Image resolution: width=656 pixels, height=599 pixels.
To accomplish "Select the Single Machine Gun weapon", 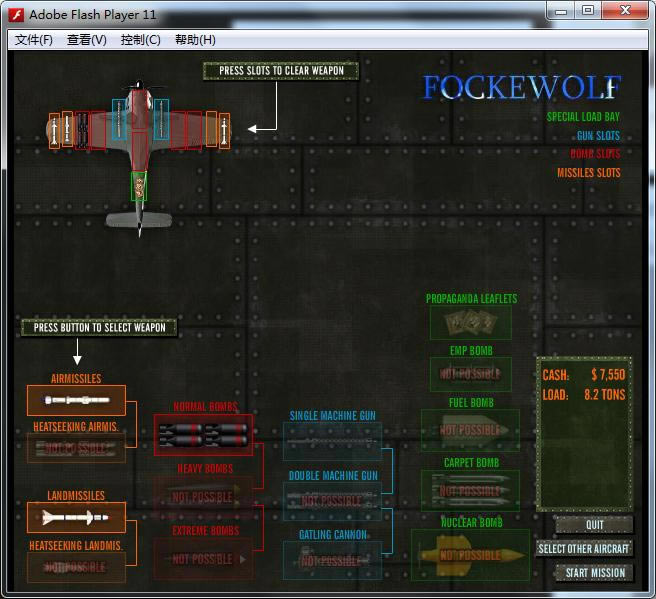I will (332, 441).
